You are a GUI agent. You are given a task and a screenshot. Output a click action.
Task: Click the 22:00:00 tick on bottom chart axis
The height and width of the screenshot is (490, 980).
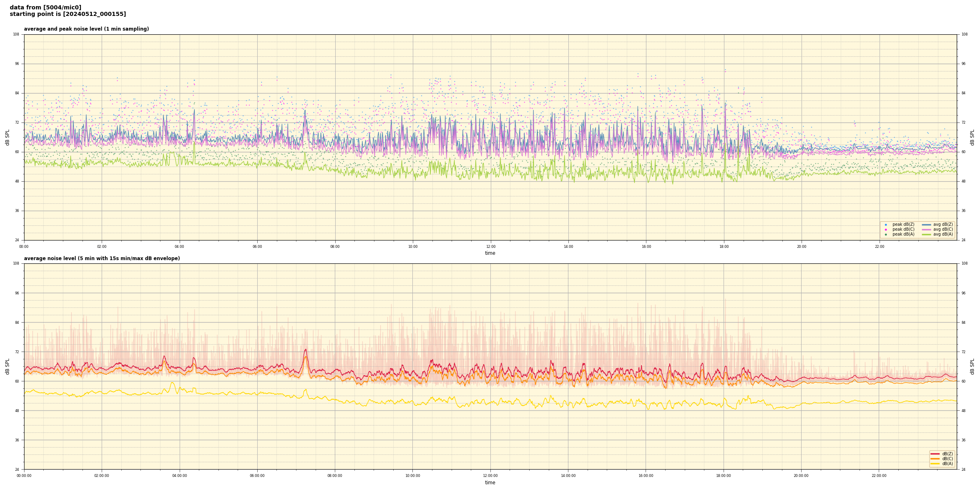click(x=879, y=476)
